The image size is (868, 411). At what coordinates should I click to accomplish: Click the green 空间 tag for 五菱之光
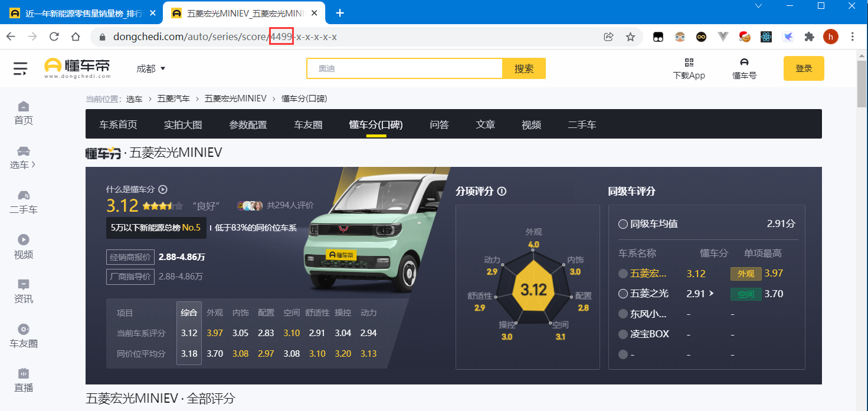(x=746, y=294)
